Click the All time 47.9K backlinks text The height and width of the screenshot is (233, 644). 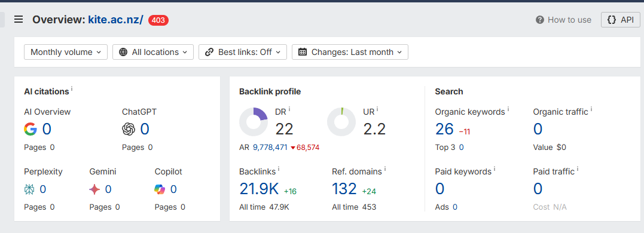click(x=264, y=207)
